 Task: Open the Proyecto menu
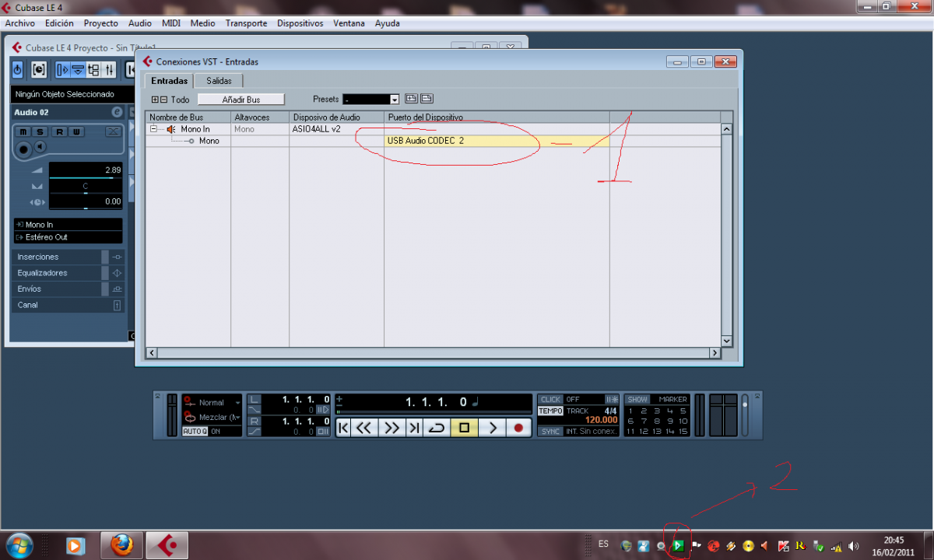(x=101, y=23)
